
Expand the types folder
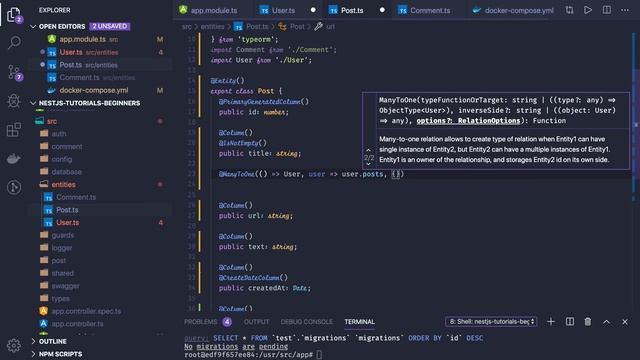click(x=100, y=298)
